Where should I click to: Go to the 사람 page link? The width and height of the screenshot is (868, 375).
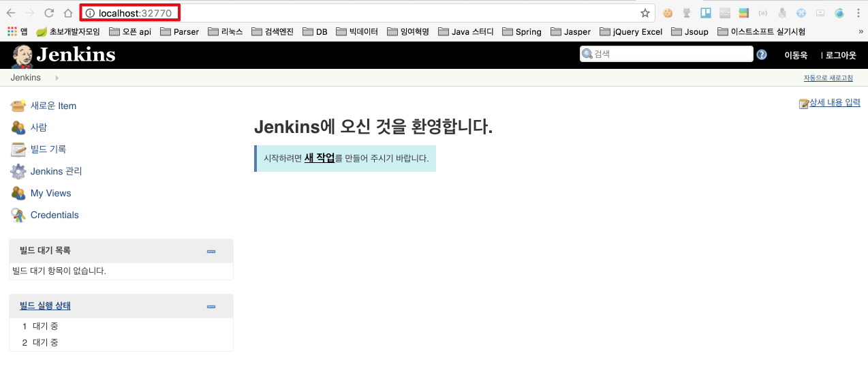[x=39, y=127]
